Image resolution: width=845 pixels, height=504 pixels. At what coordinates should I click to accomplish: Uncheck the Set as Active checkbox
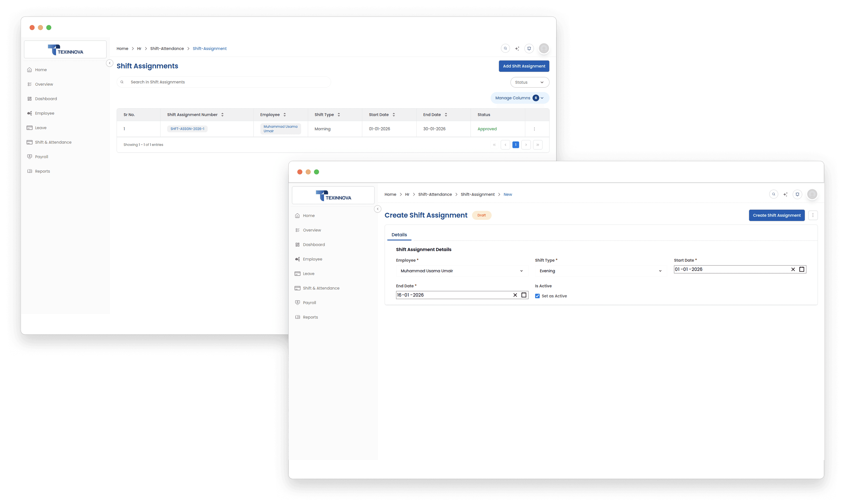pyautogui.click(x=537, y=296)
